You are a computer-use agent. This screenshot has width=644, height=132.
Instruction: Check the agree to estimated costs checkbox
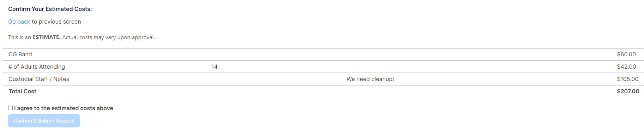click(11, 108)
